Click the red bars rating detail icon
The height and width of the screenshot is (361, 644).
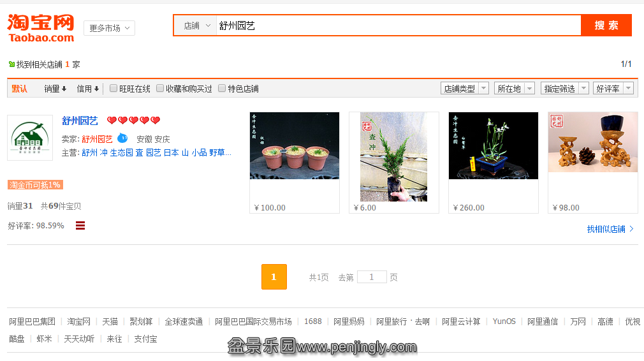coord(80,226)
